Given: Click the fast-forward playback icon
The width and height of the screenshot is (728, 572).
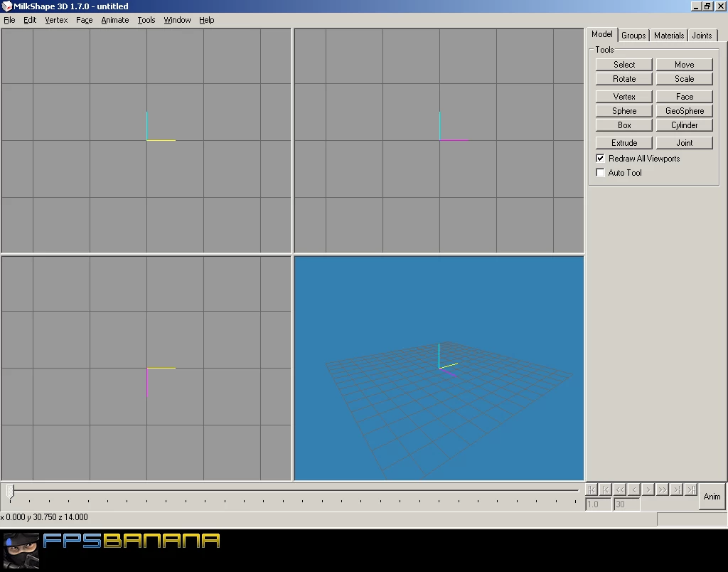Looking at the screenshot, I should pyautogui.click(x=662, y=489).
